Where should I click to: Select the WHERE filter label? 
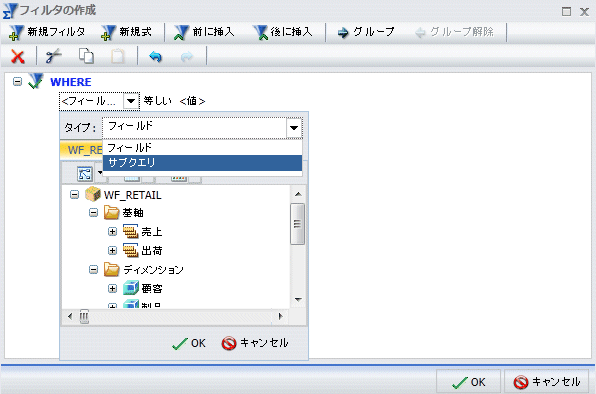tap(71, 82)
